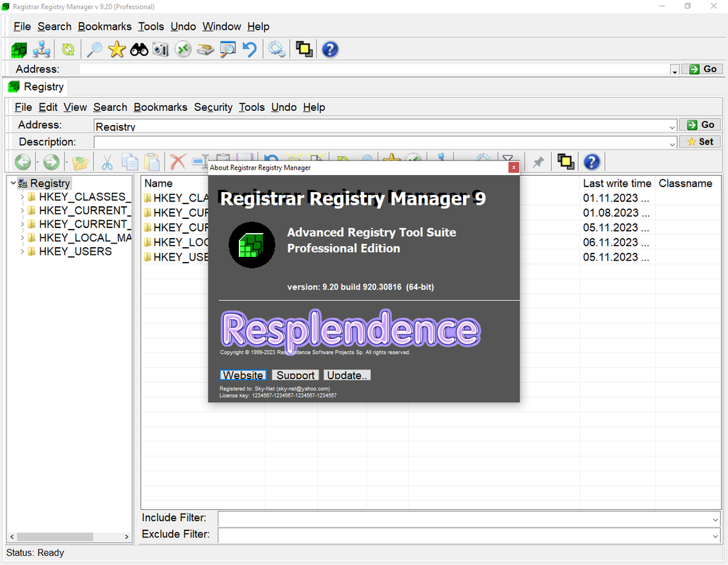Click the copy pages icon
This screenshot has height=565, width=728.
point(129,162)
